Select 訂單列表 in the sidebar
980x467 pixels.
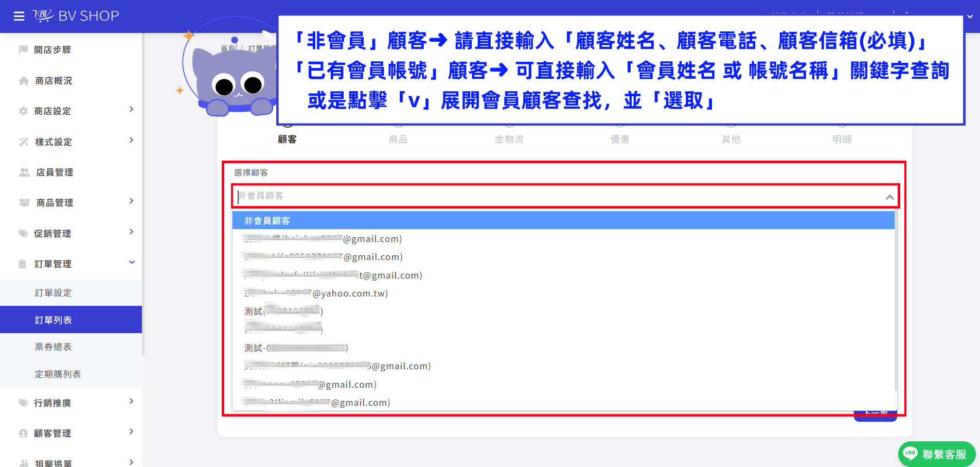[71, 320]
